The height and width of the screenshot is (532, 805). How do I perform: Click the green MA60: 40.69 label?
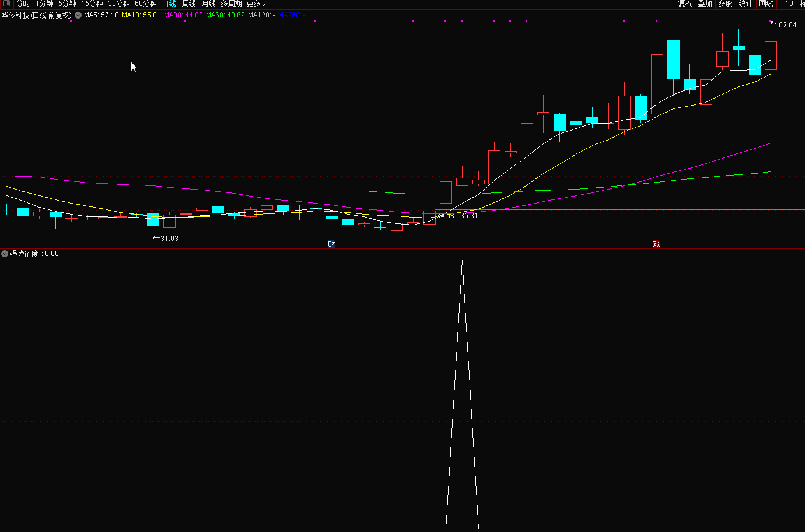point(225,15)
